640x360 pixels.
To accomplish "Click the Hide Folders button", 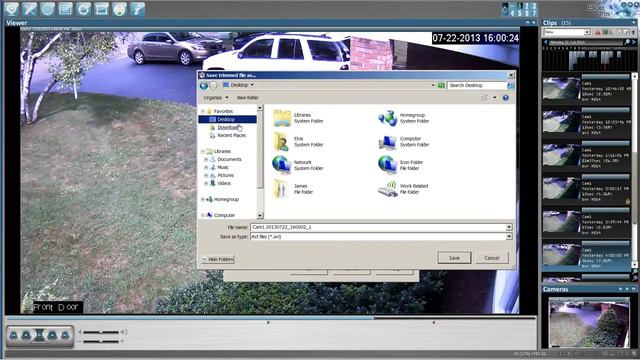I will (x=218, y=259).
